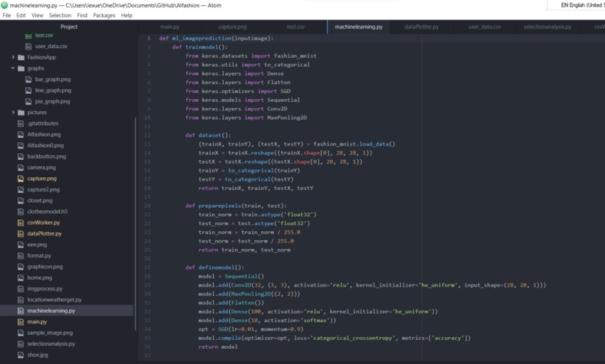Click line number 12 in the gutter
Screen dimensions: 605x364
pos(147,135)
